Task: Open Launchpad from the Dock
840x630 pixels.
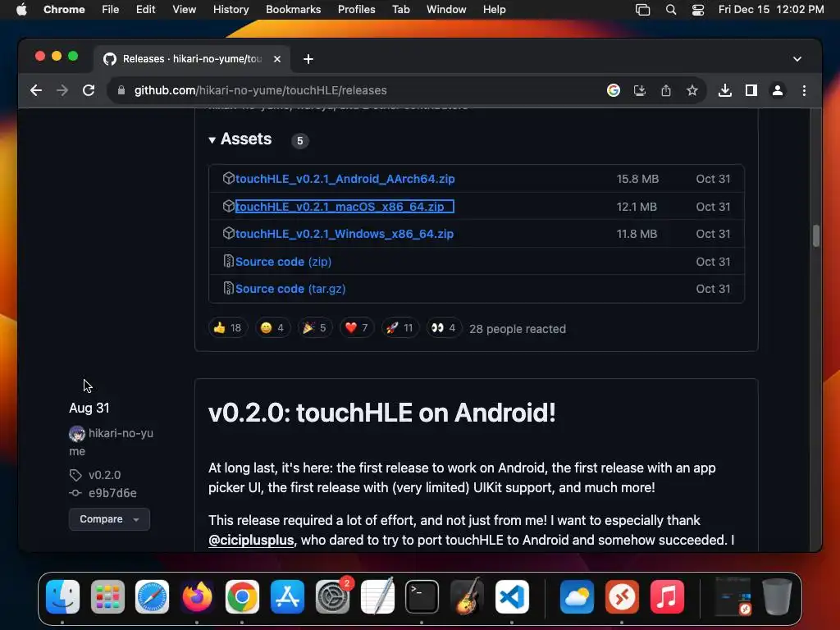Action: (107, 597)
